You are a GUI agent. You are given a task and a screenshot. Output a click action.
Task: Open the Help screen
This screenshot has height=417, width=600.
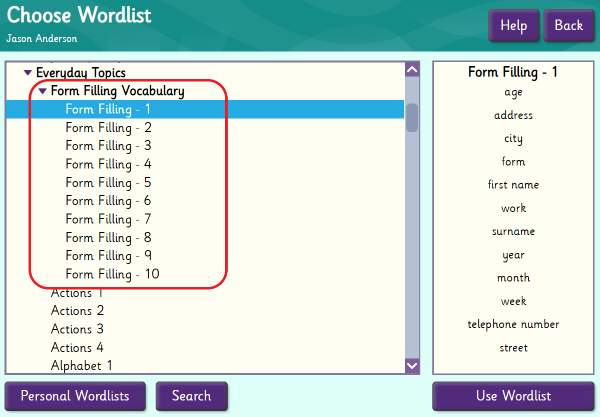(x=514, y=26)
